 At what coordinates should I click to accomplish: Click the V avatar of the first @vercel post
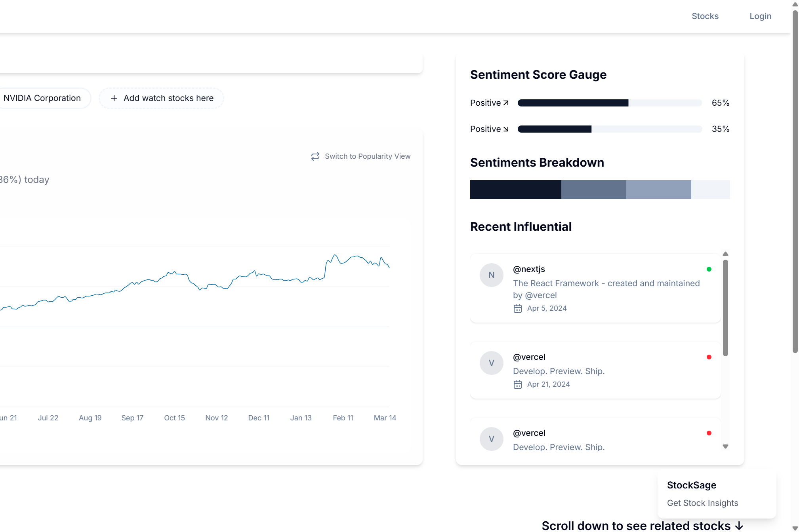(491, 363)
